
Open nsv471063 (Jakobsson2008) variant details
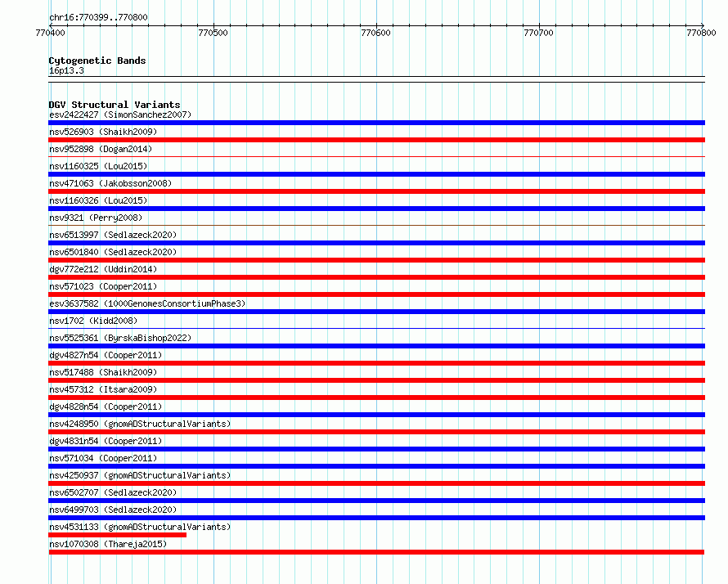pyautogui.click(x=110, y=183)
